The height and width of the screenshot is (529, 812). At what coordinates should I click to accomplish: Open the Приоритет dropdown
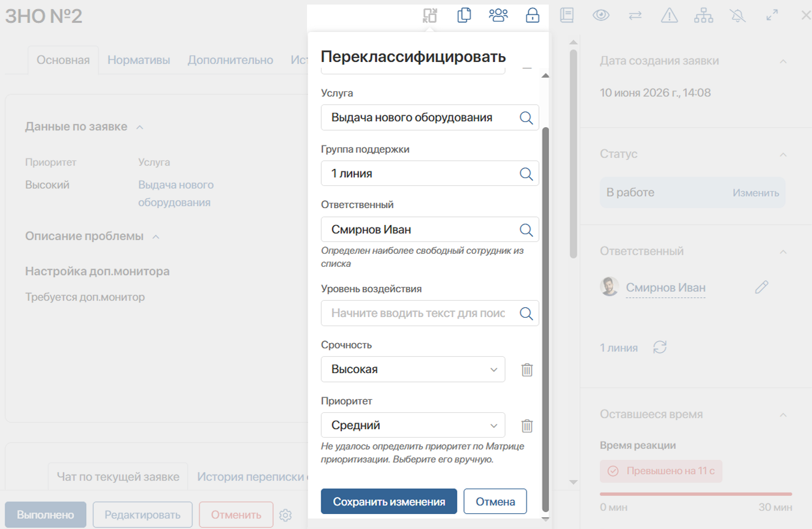point(413,425)
